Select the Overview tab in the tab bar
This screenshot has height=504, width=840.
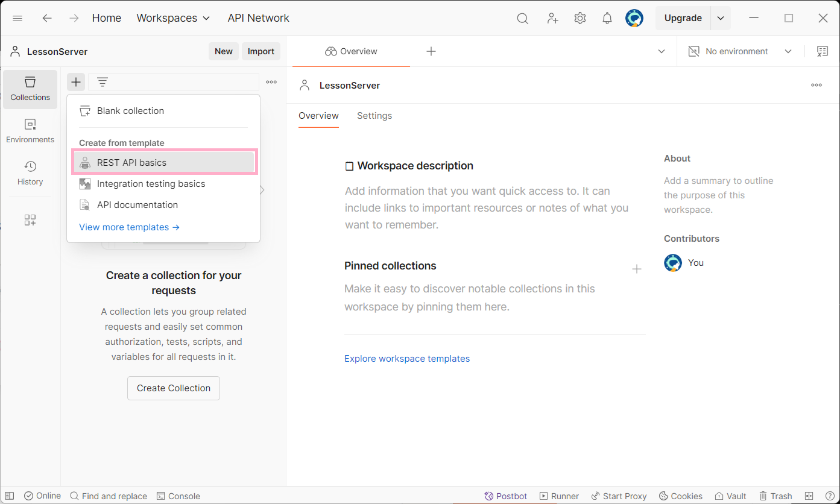(351, 51)
